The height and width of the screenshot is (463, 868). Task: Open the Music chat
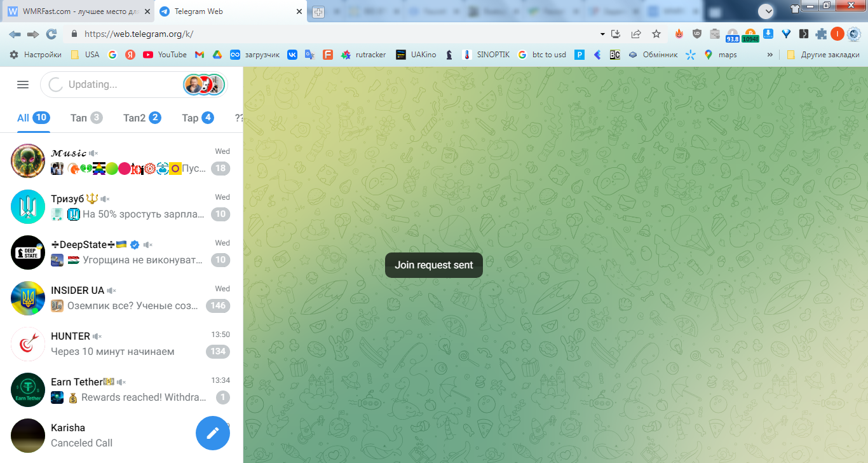(121, 161)
